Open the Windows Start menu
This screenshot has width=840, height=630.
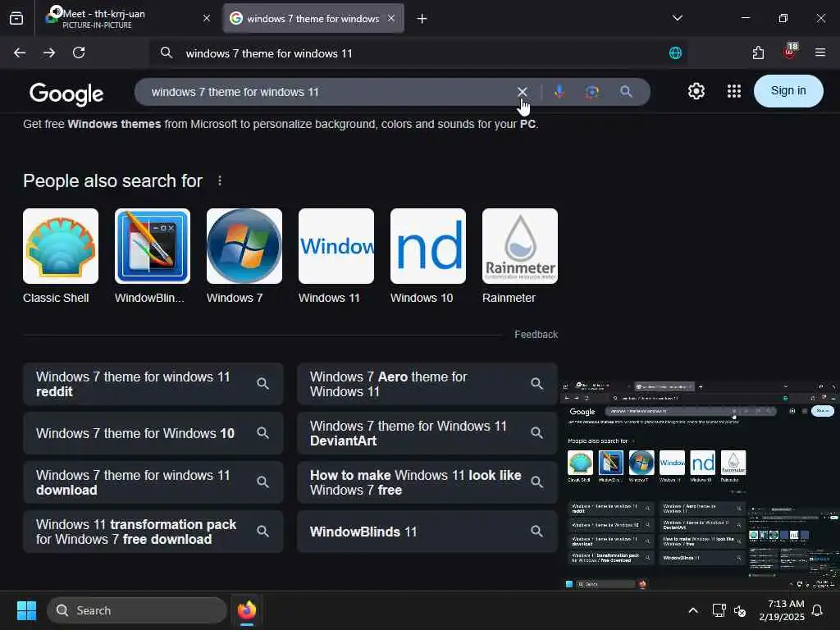26,610
